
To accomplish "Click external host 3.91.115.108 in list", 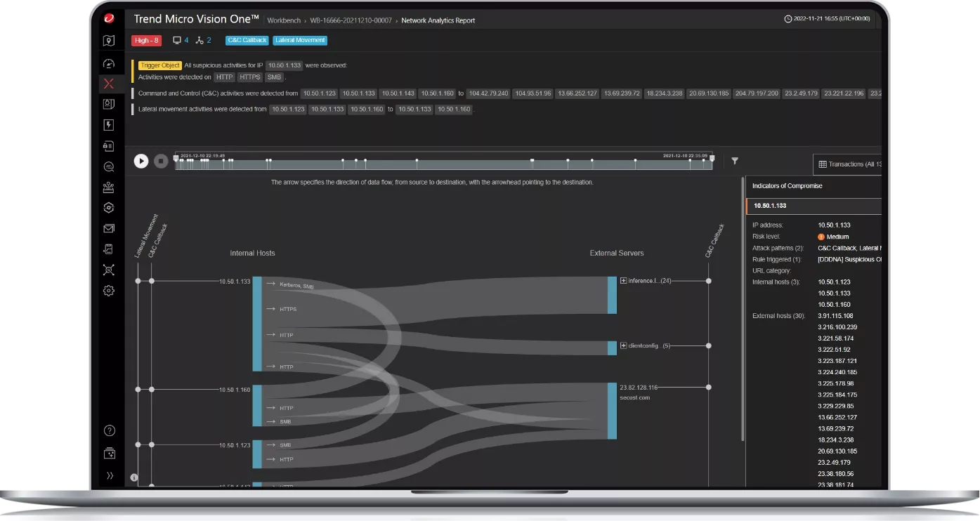I will pos(835,316).
